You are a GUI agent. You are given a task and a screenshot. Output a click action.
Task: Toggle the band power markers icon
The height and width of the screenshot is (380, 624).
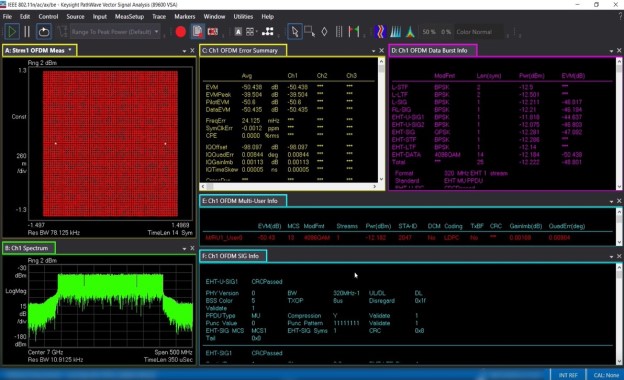pos(339,32)
